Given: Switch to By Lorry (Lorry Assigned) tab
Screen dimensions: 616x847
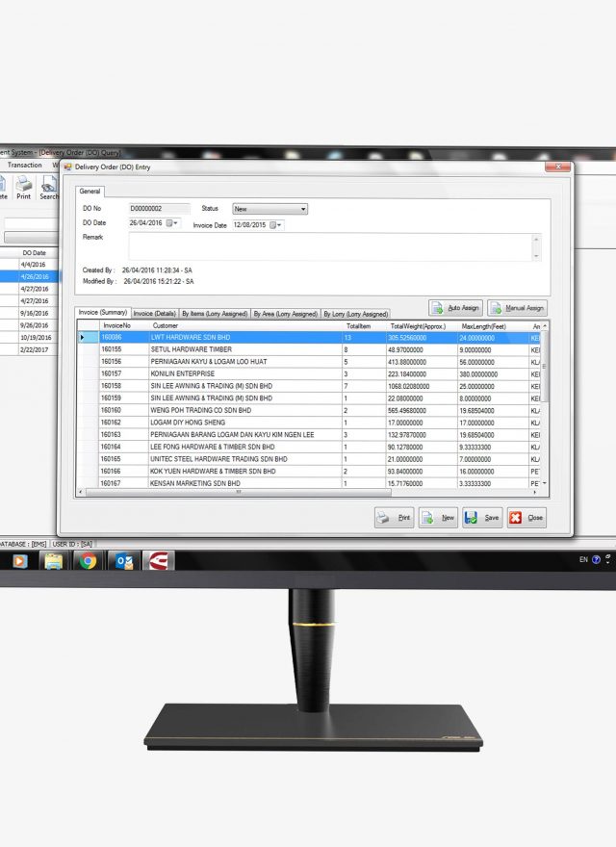Looking at the screenshot, I should 355,314.
